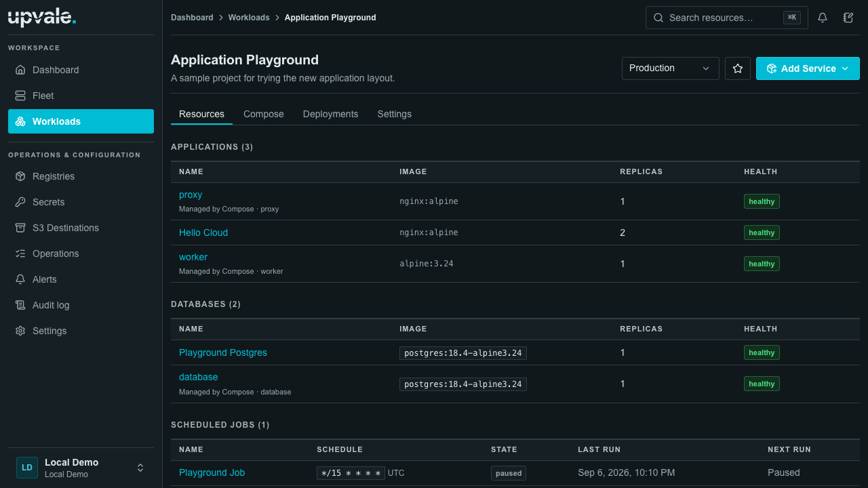Open the Playground Job scheduled job
This screenshot has height=488, width=868.
[x=212, y=472]
